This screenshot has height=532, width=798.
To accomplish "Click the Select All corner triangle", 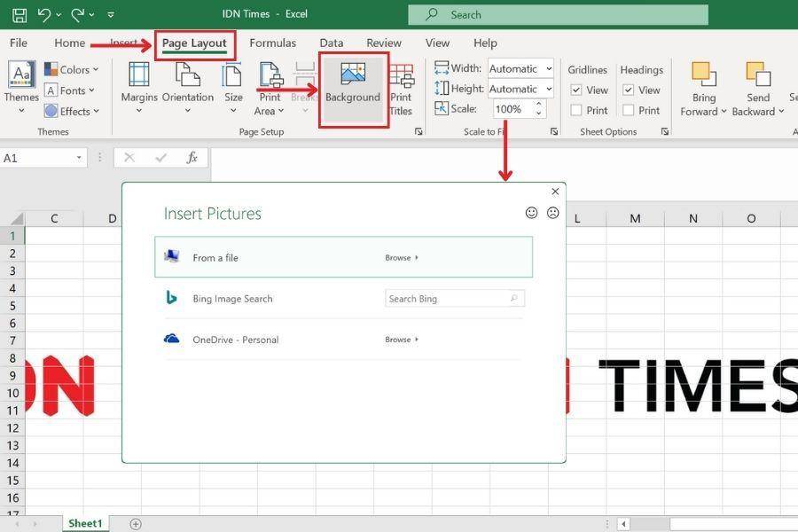I will pyautogui.click(x=17, y=219).
